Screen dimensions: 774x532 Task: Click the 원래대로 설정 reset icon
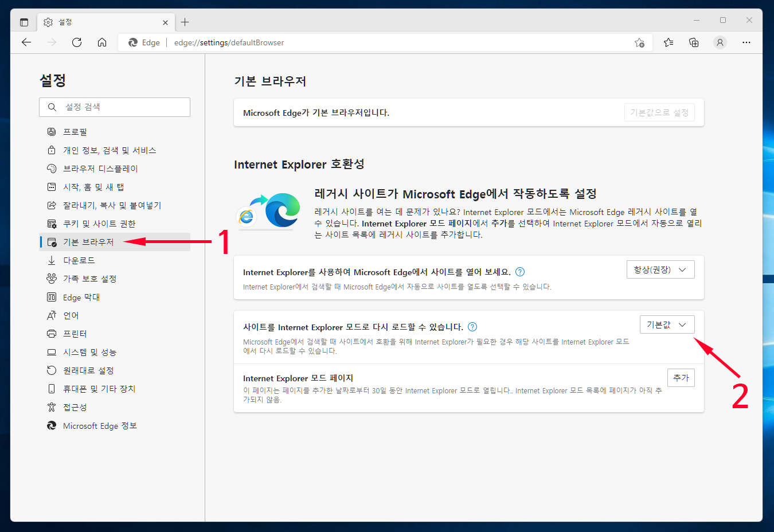point(52,370)
